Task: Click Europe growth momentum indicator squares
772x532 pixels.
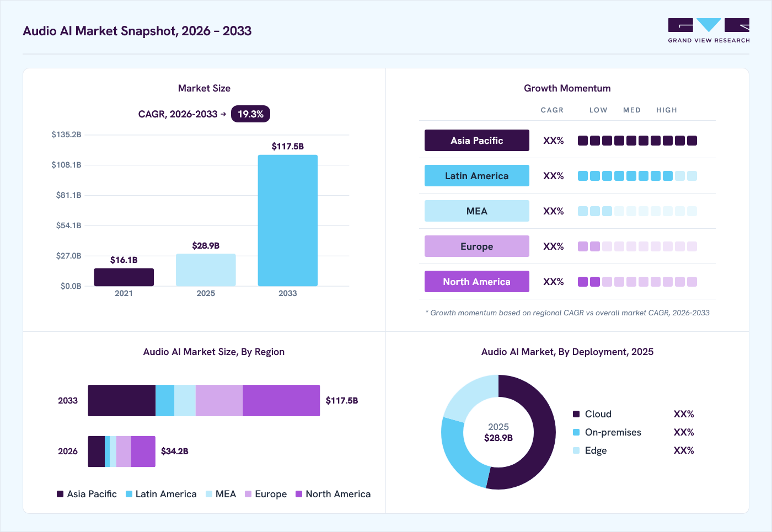Action: click(x=637, y=246)
